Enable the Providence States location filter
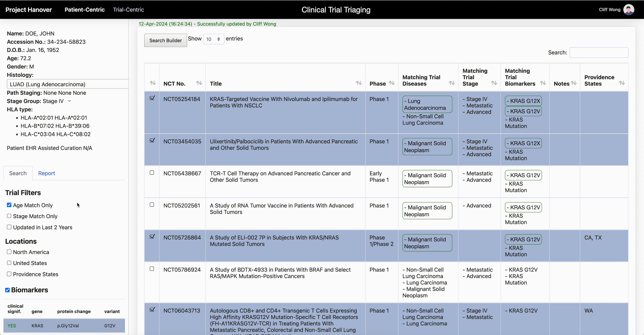Viewport: 644px width, 335px height. [9, 274]
